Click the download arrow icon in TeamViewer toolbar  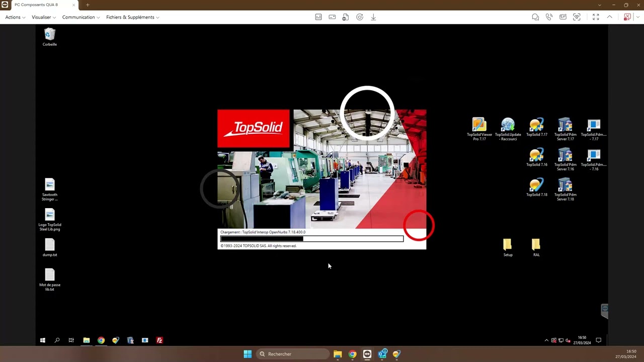(373, 17)
